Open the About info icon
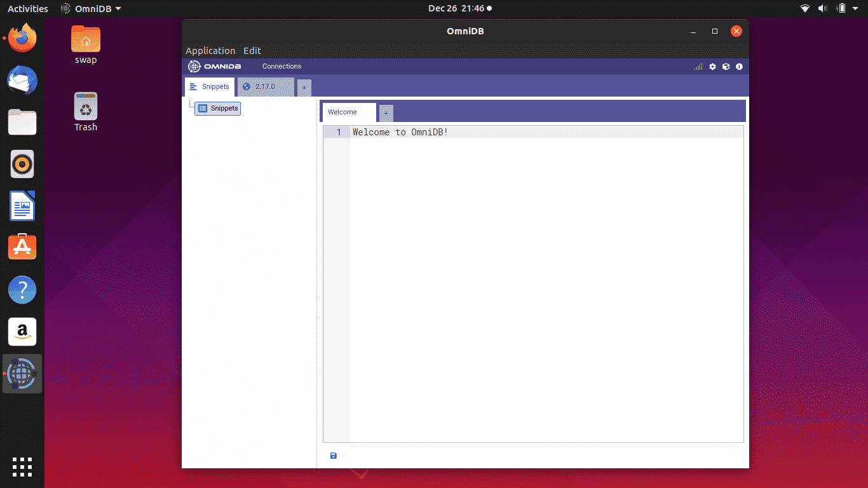This screenshot has height=488, width=868. click(739, 67)
